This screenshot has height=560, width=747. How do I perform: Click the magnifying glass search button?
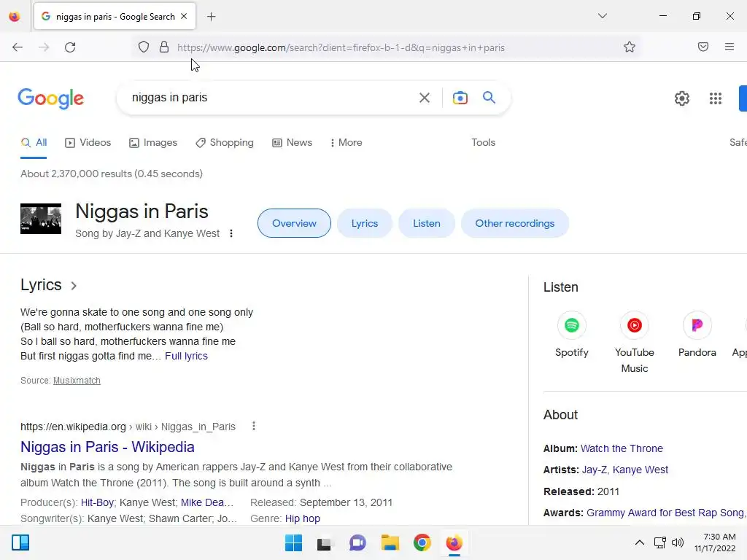(x=489, y=97)
